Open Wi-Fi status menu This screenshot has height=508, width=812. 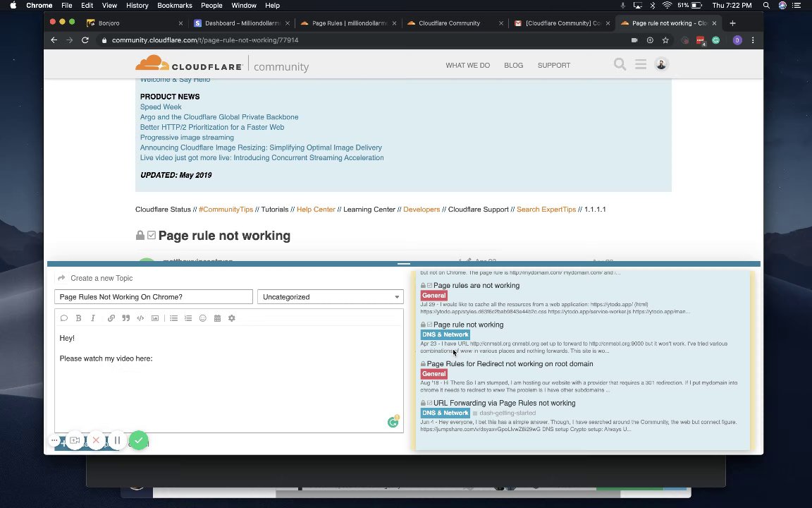point(667,5)
